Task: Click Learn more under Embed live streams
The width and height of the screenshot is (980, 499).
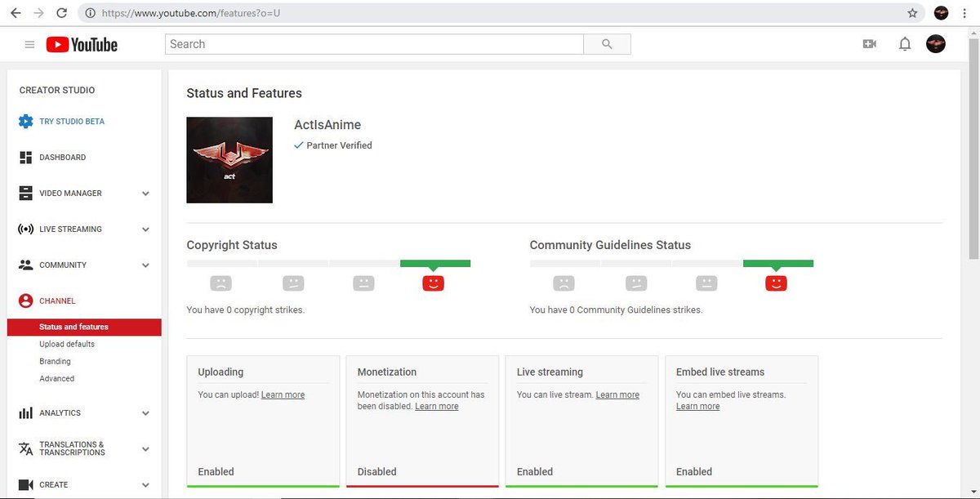Action: (698, 407)
